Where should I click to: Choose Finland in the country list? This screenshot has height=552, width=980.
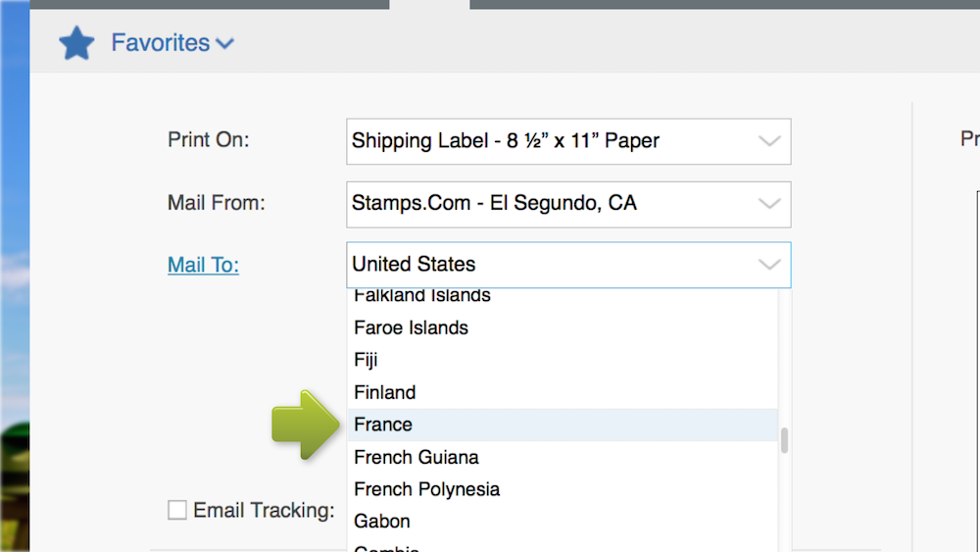385,392
